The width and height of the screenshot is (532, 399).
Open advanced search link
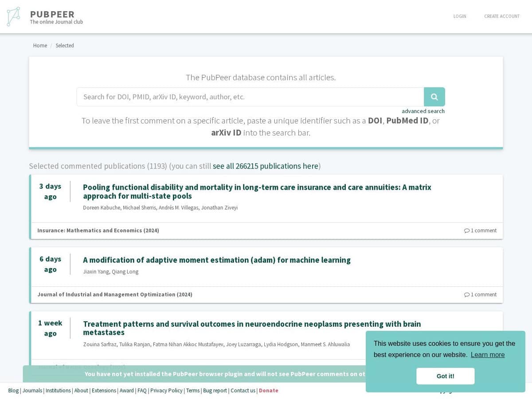(x=423, y=111)
